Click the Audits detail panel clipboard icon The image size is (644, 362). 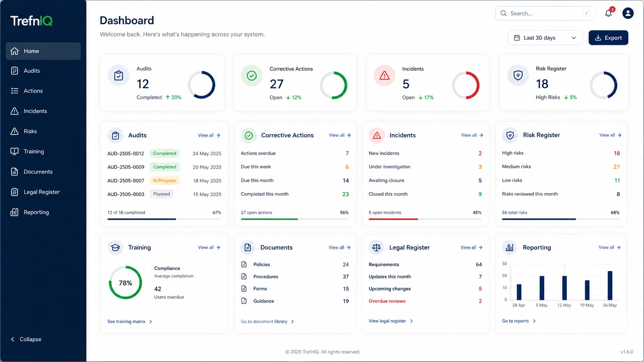click(x=115, y=135)
